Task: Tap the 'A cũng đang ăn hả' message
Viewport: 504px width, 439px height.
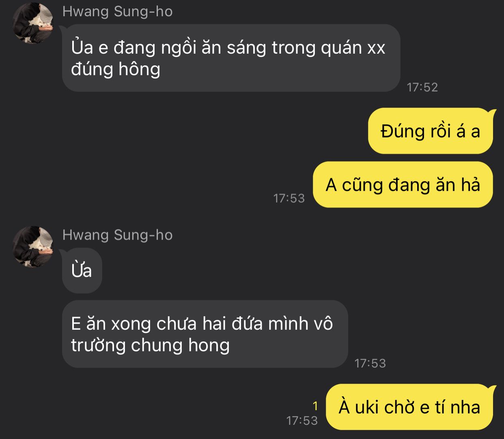Action: 403,185
